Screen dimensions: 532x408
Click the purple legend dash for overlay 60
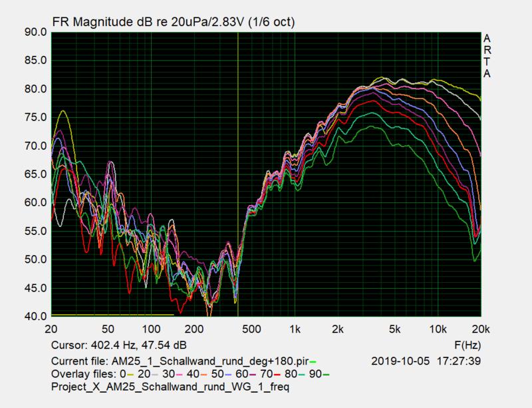pos(253,375)
